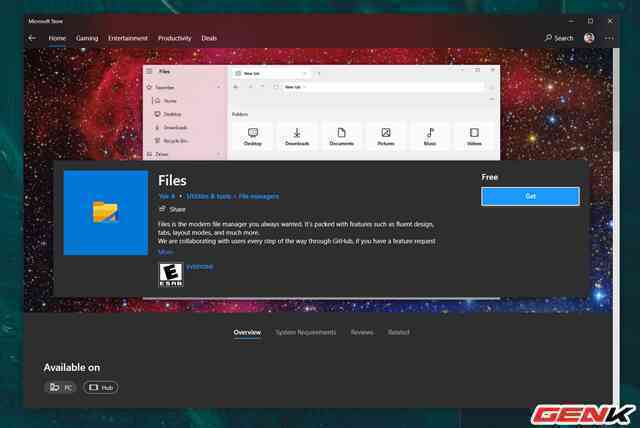Switch to the Entertainment tab
This screenshot has height=428, width=640.
tap(128, 38)
